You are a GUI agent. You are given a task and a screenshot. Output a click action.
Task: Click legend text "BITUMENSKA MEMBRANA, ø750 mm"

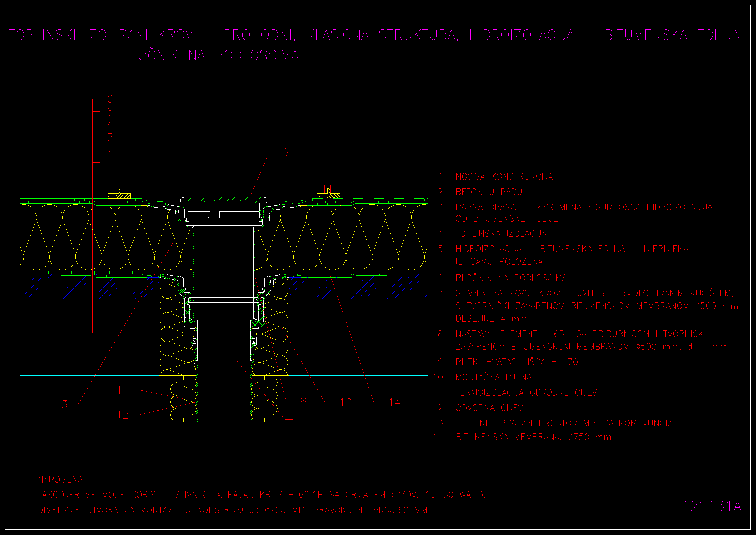point(534,437)
